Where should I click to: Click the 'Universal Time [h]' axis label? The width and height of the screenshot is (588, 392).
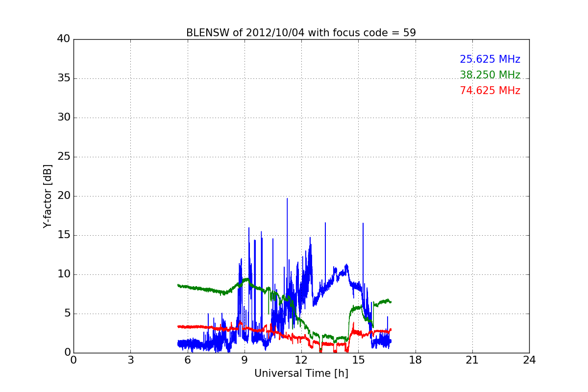[301, 373]
